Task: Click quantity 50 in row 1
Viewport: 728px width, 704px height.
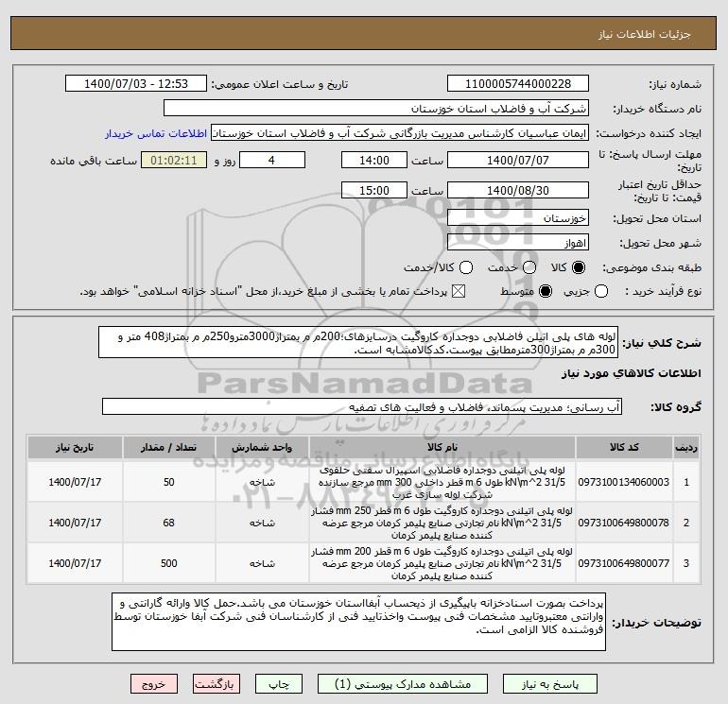Action: pyautogui.click(x=168, y=482)
